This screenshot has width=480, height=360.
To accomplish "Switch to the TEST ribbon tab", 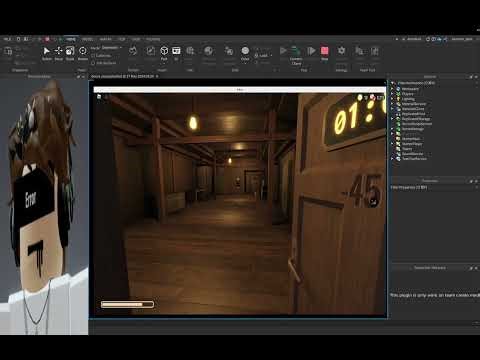I will (x=122, y=39).
